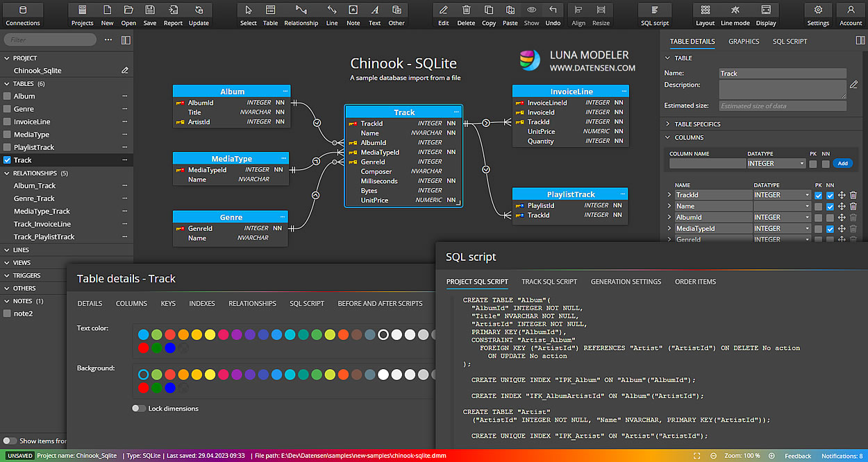Uncheck the NN checkbox for Name column
This screenshot has width=868, height=462.
click(x=829, y=206)
